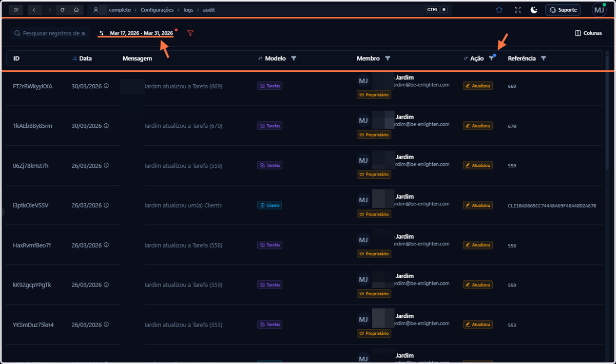Click reference value 670

(x=512, y=126)
